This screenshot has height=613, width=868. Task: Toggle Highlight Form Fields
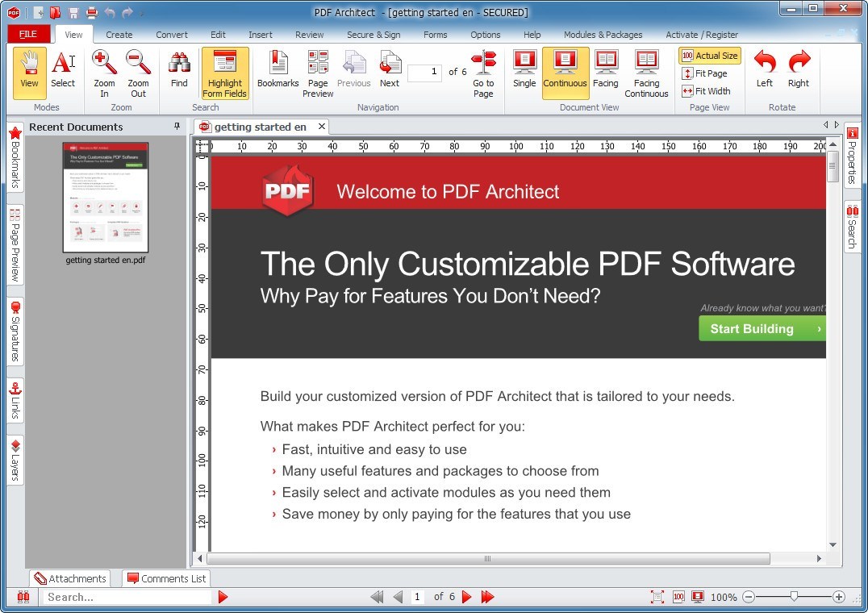[224, 73]
